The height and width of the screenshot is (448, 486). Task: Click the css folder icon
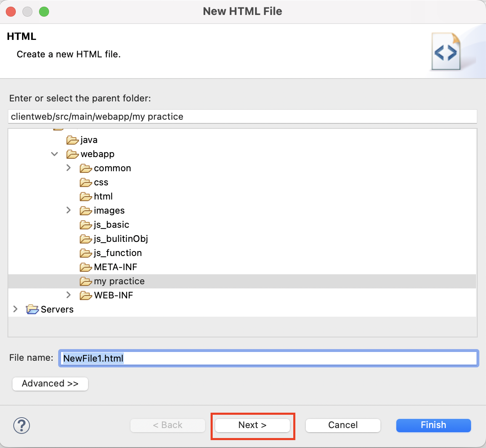[86, 182]
